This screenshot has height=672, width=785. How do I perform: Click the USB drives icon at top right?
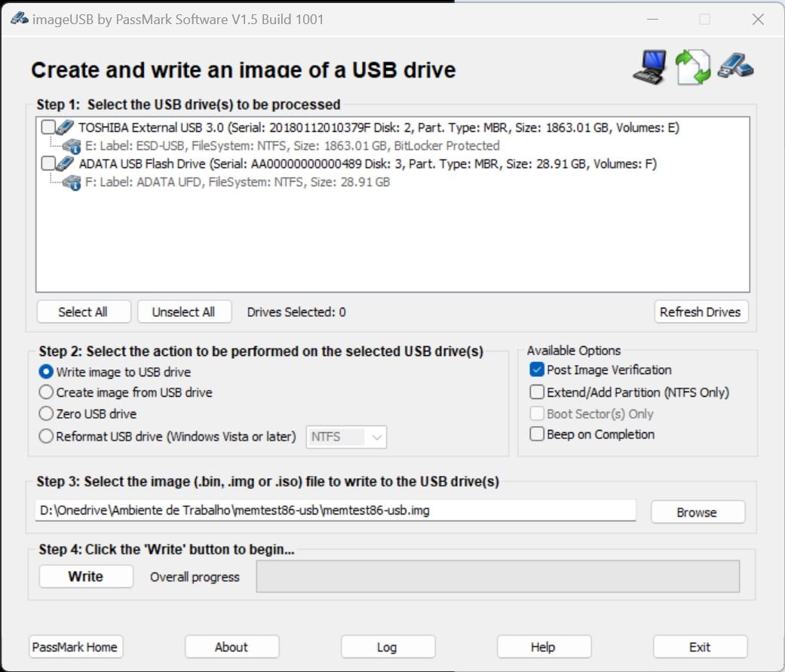click(735, 66)
